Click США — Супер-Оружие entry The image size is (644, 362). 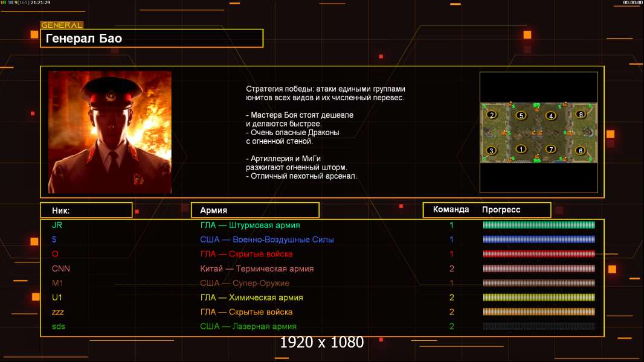pyautogui.click(x=245, y=283)
